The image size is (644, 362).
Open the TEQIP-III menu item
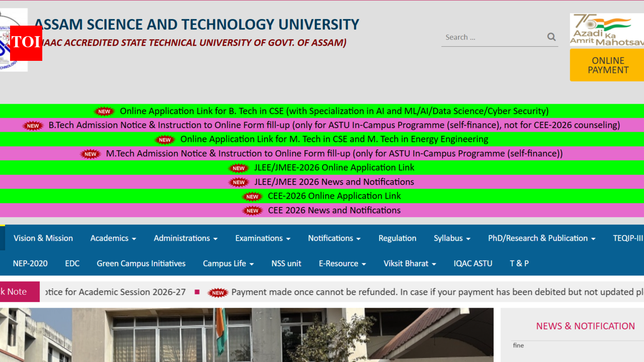point(628,238)
